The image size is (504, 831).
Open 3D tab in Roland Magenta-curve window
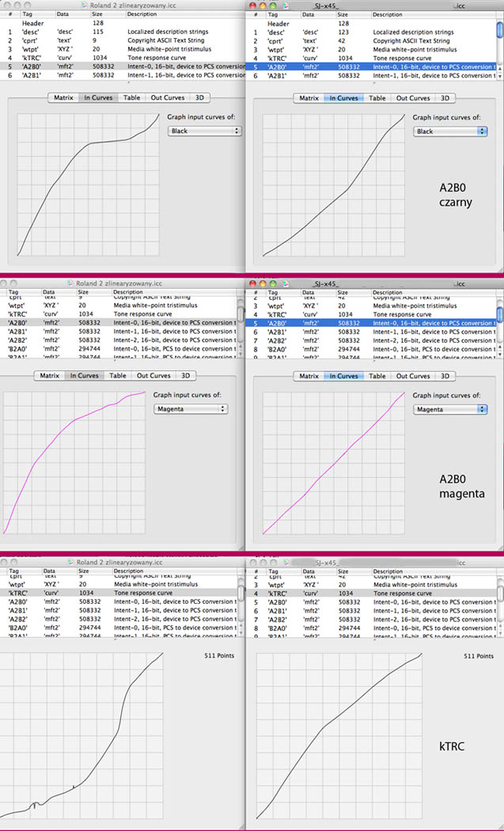[185, 375]
